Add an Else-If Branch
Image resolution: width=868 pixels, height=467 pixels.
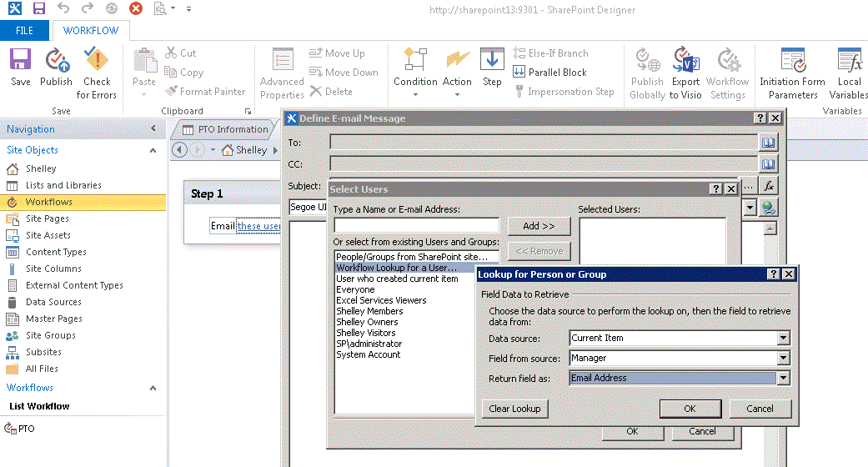[x=551, y=53]
